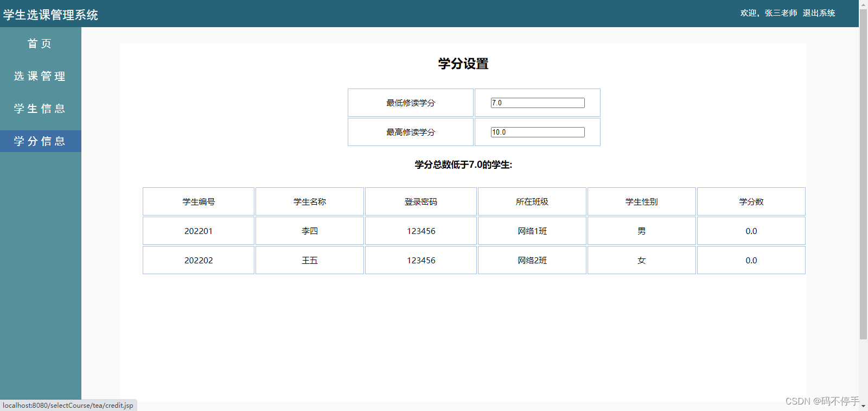Click the scrollbar down arrow
The width and height of the screenshot is (868, 411).
863,406
